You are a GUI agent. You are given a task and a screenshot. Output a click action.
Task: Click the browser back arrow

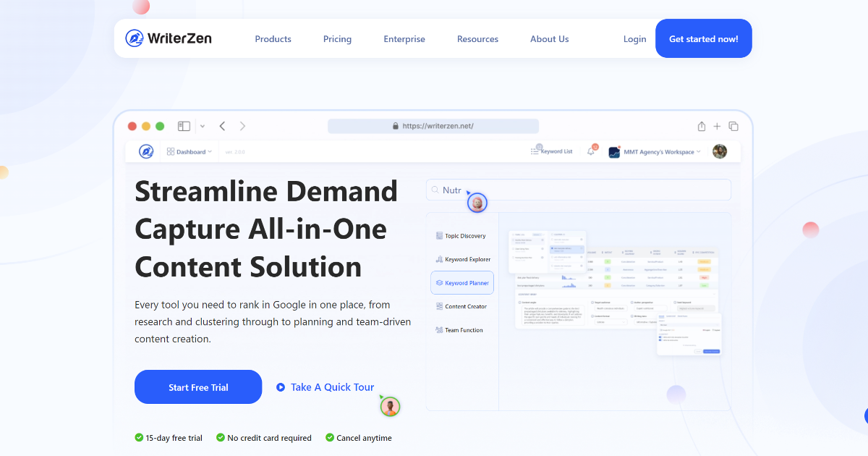point(222,126)
